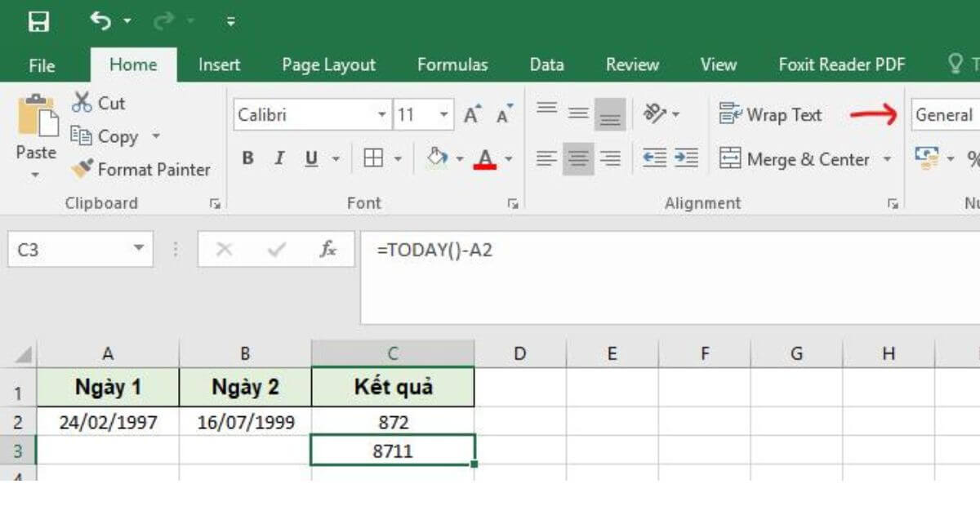
Task: Apply Fill Color paint bucket
Action: pos(437,158)
